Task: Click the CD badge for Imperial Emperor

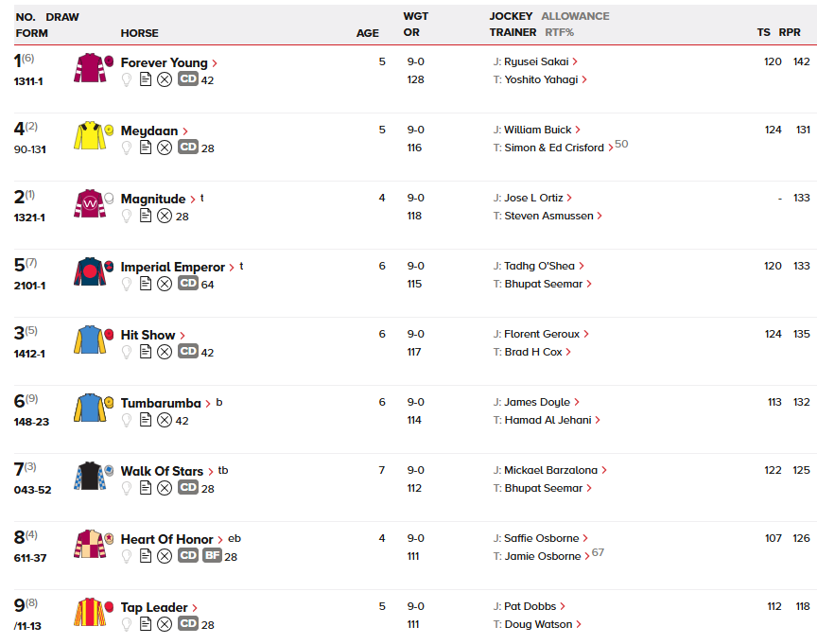Action: coord(188,285)
